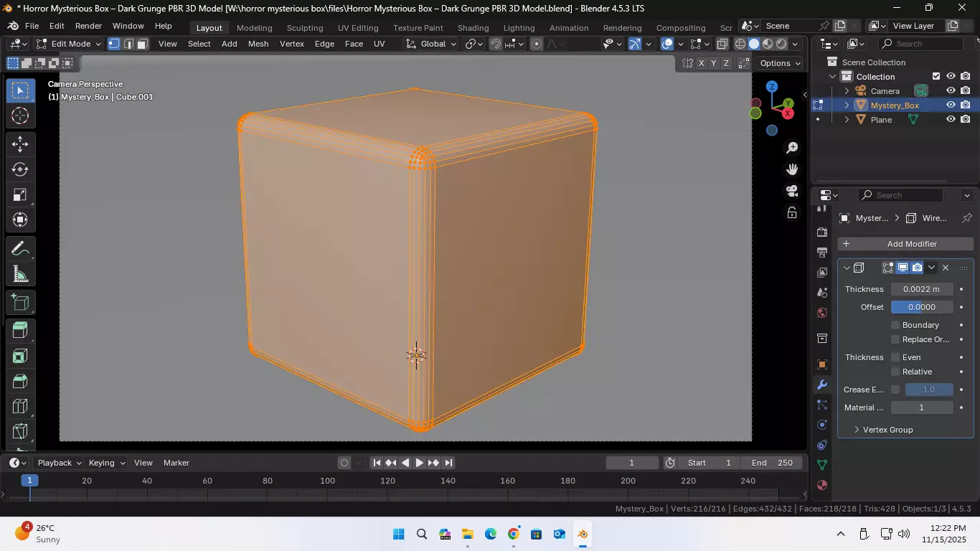Toggle snapping magnet icon

pyautogui.click(x=495, y=44)
